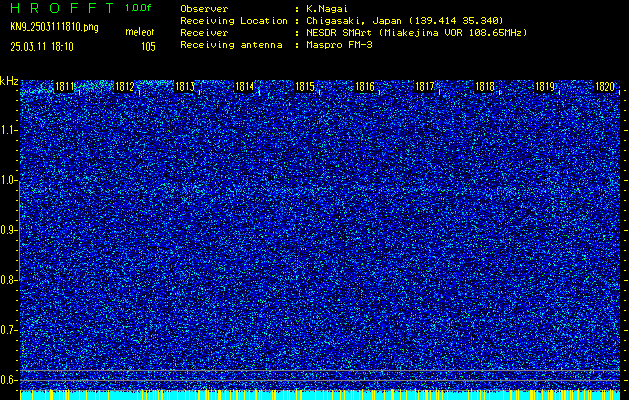Click the Receiver label
Image resolution: width=629 pixels, height=400 pixels.
tap(204, 33)
